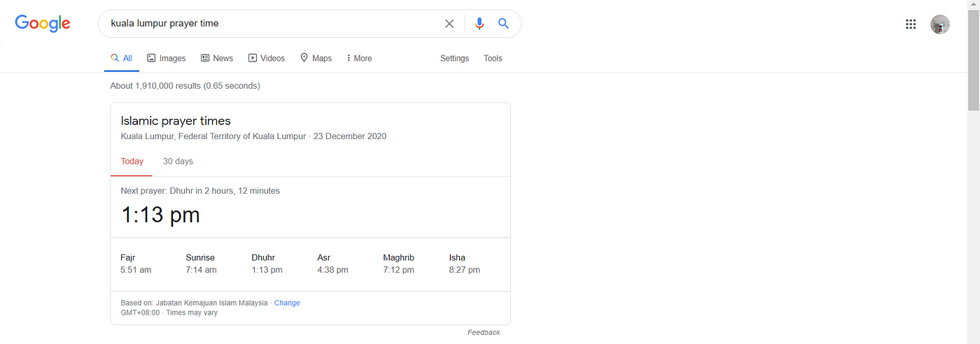Submit search with magnifying glass icon

503,23
